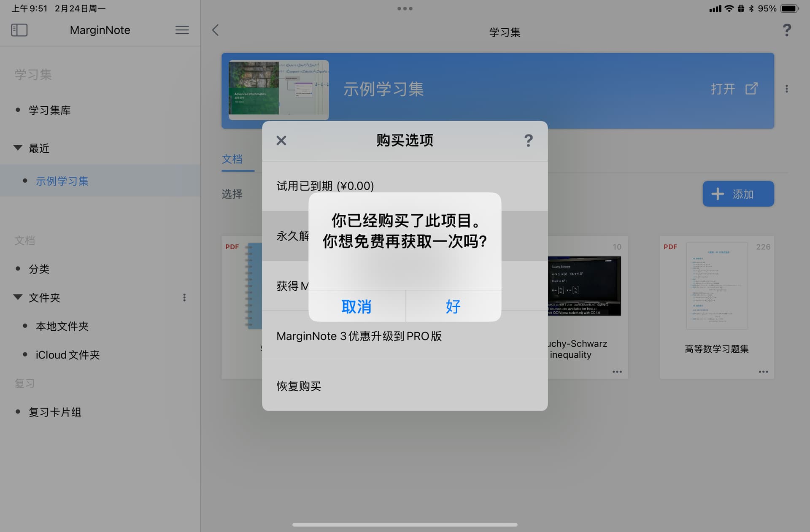Open the 打开 link on sample study set
This screenshot has width=810, height=532.
pyautogui.click(x=723, y=89)
